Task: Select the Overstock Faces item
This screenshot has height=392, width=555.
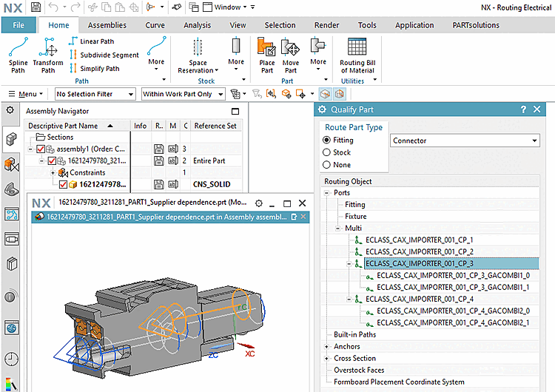Action: pos(359,371)
